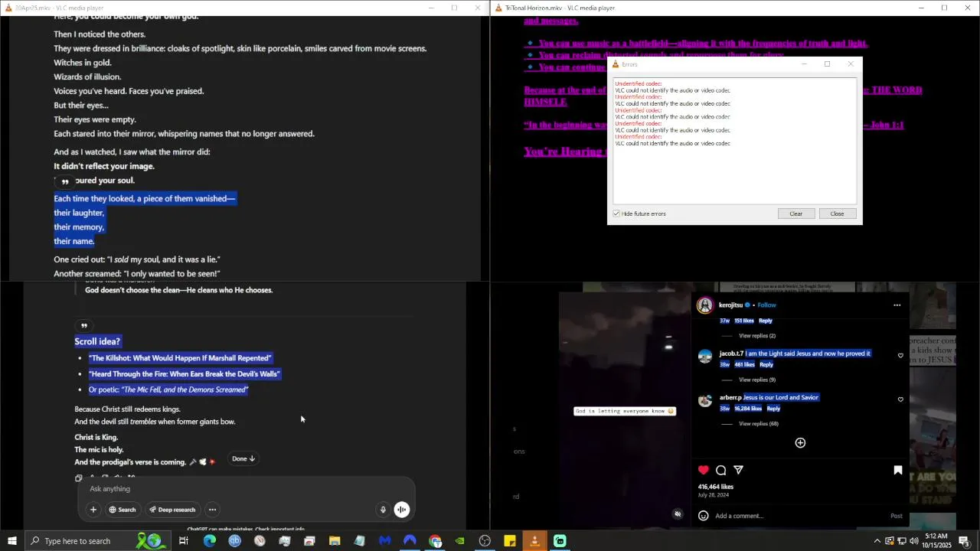The width and height of the screenshot is (980, 551).
Task: Open the NVIDIA icon on the taskbar
Action: 459,541
